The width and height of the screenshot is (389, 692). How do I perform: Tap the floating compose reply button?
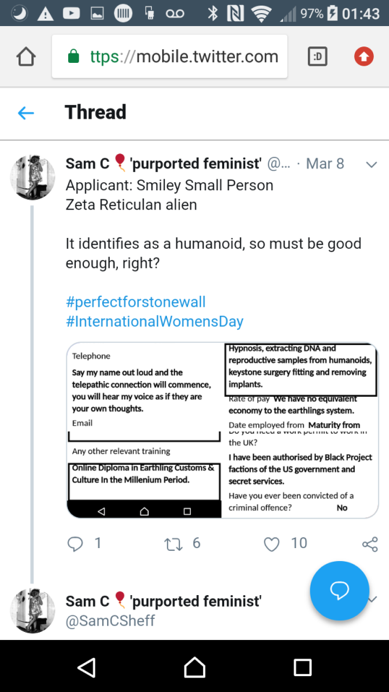340,590
